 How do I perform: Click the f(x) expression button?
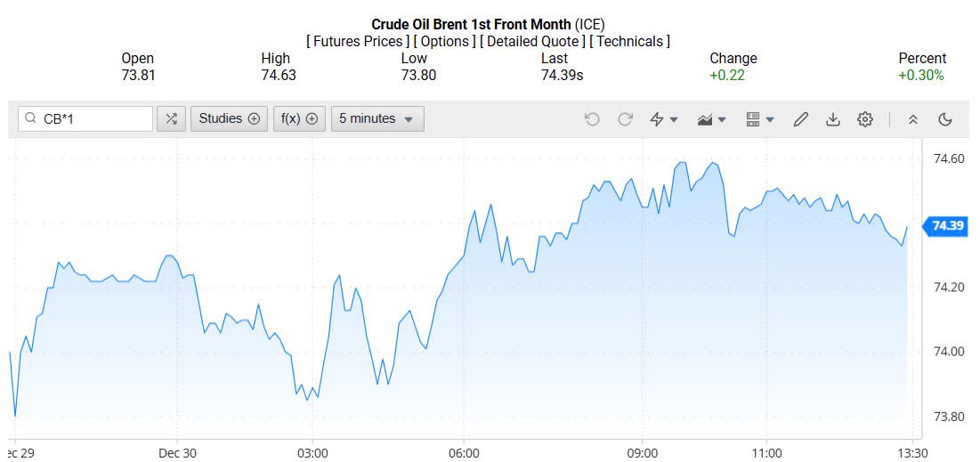299,118
